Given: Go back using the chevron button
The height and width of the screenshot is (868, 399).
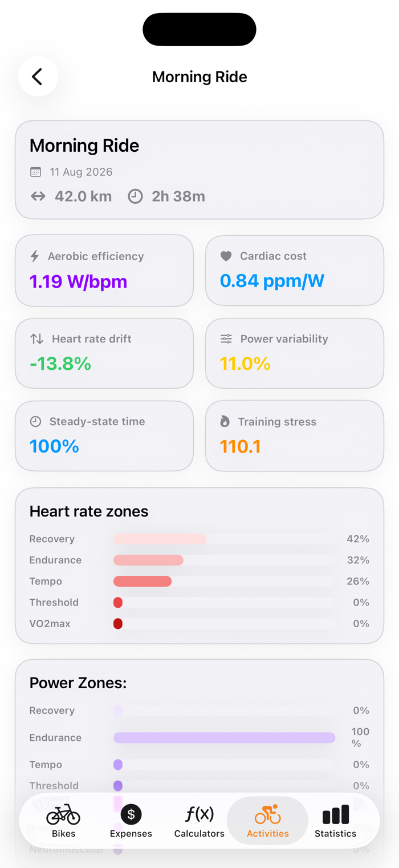Looking at the screenshot, I should tap(38, 76).
